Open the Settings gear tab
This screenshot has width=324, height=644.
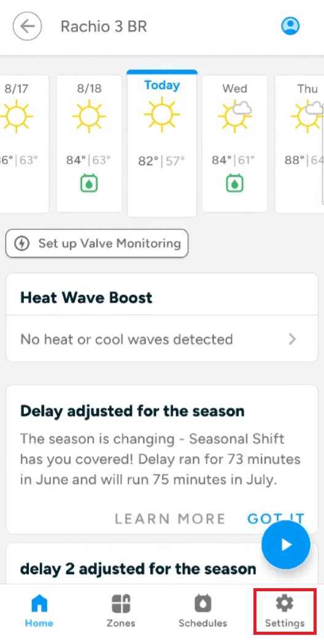[x=285, y=611]
